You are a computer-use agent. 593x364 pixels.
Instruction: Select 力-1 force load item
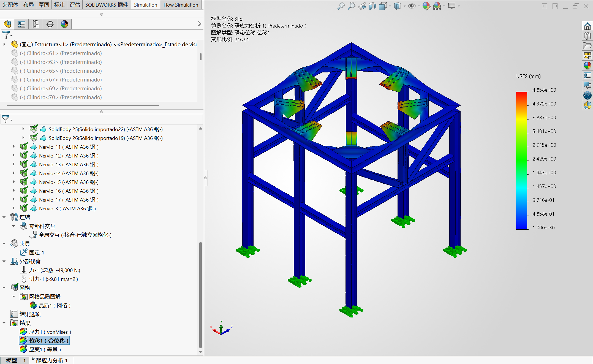[50, 270]
